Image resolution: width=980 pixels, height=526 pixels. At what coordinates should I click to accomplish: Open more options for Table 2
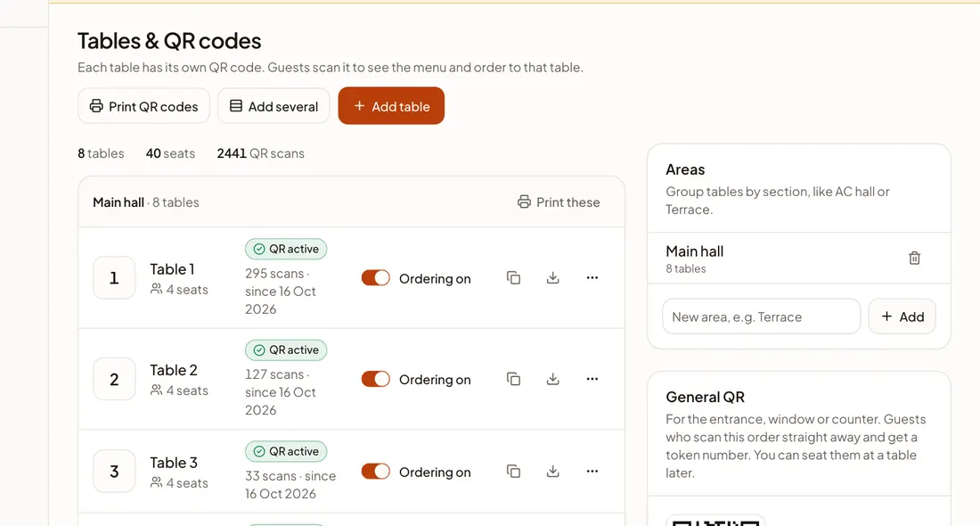(x=592, y=379)
